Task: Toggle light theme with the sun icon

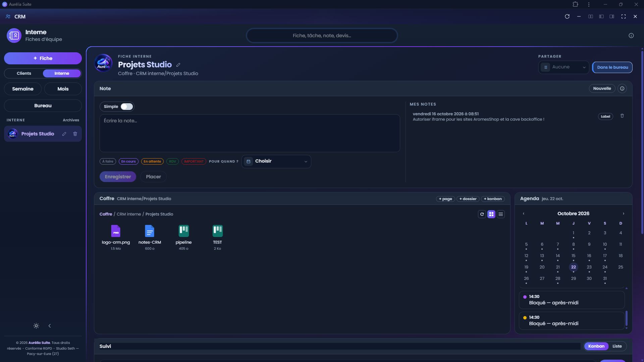Action: (36, 326)
